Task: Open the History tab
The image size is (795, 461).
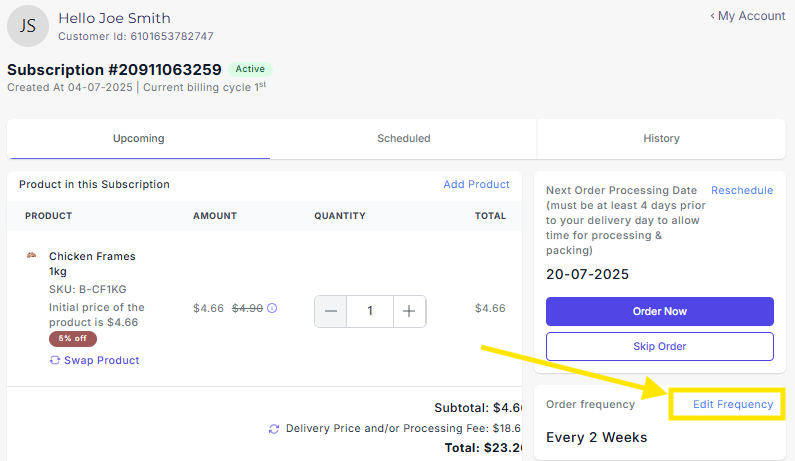Action: click(661, 138)
